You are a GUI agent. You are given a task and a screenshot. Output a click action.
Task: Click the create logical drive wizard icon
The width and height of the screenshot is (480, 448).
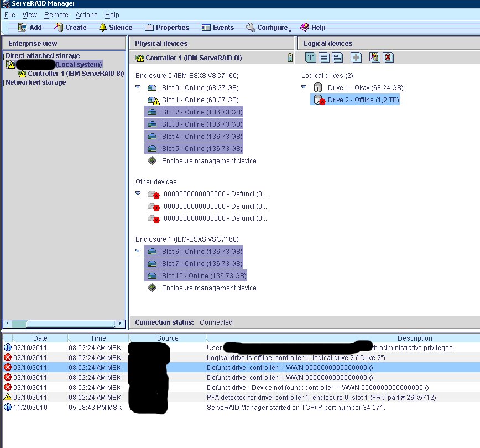[375, 58]
